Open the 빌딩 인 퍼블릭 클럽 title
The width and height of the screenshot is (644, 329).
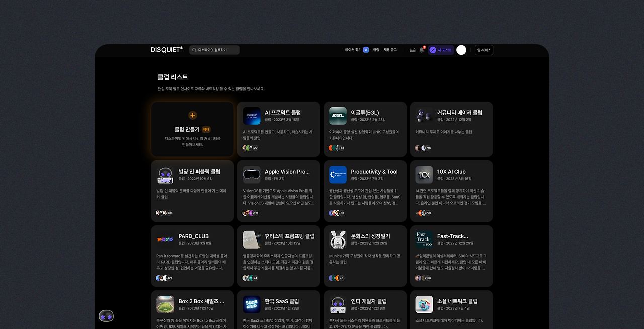point(199,172)
